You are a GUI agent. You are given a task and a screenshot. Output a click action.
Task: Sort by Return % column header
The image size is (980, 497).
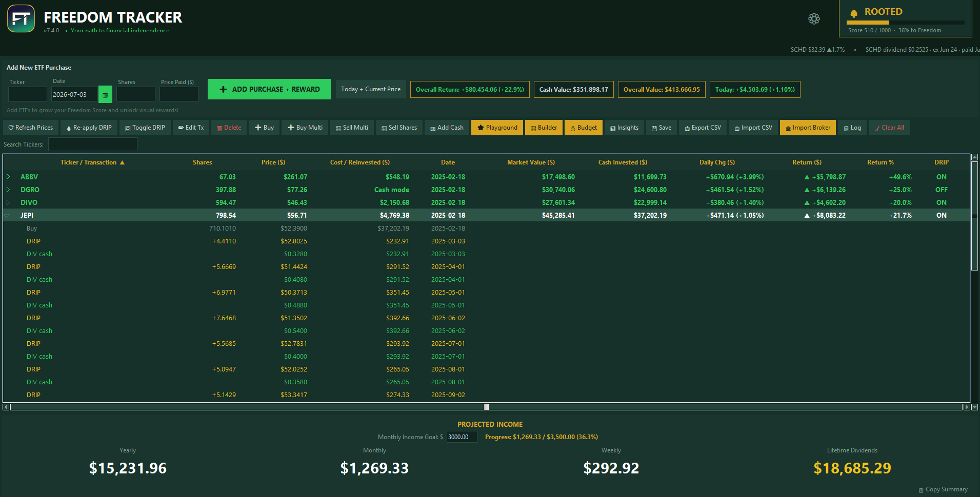click(880, 162)
